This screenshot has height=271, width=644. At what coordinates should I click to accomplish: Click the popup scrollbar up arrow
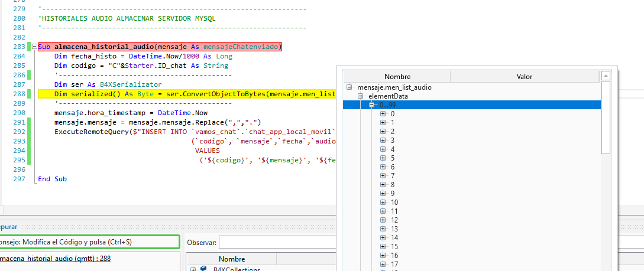[x=606, y=76]
